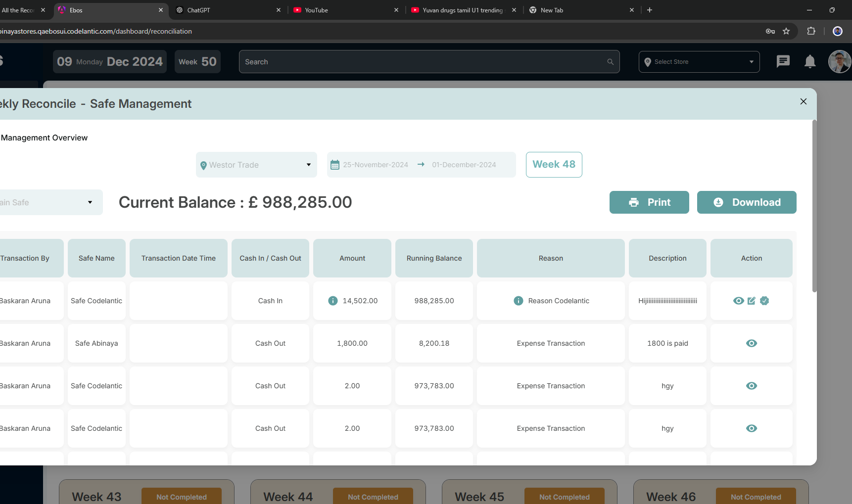This screenshot has width=852, height=504.
Task: Click the 988,285.00 running balance cell
Action: tap(434, 301)
